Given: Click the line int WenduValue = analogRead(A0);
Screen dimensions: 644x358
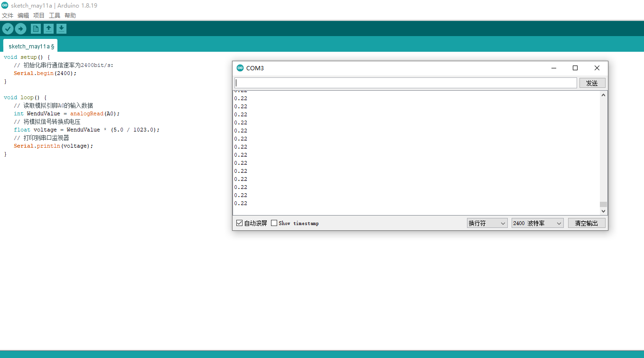Looking at the screenshot, I should (x=67, y=114).
